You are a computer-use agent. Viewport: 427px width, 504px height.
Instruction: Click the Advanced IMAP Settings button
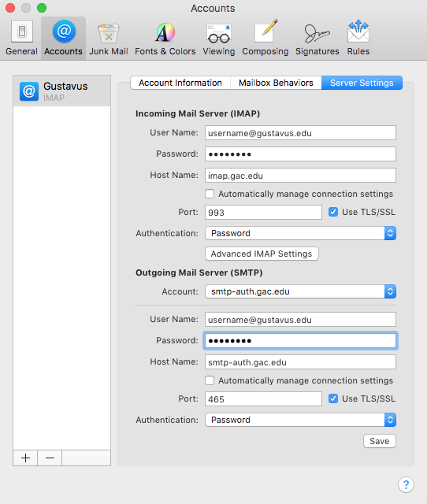[x=262, y=254]
